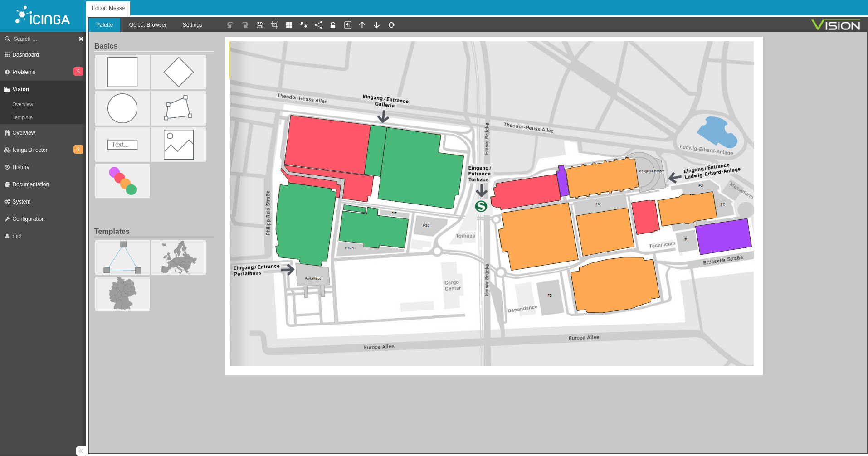Click the save floppy disk icon
This screenshot has height=456, width=868.
[x=260, y=25]
